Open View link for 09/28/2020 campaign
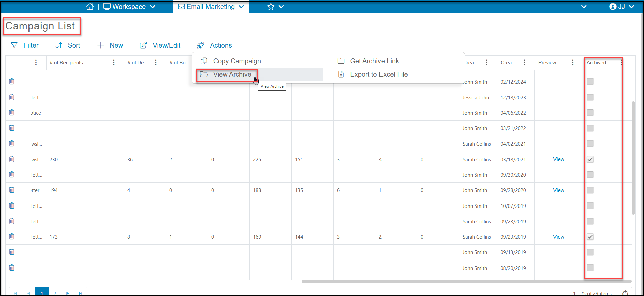The width and height of the screenshot is (644, 296). [x=559, y=190]
